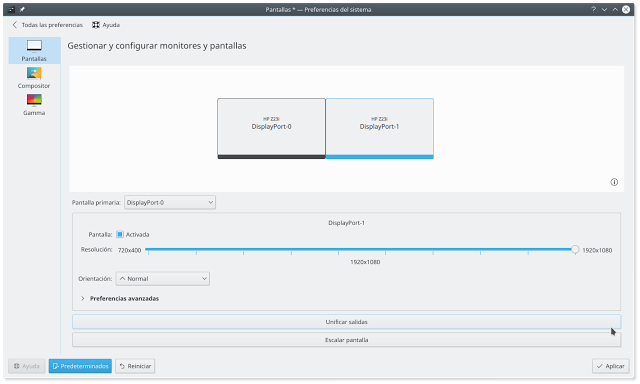Open the Gamma settings module
This screenshot has height=384, width=640.
(34, 104)
